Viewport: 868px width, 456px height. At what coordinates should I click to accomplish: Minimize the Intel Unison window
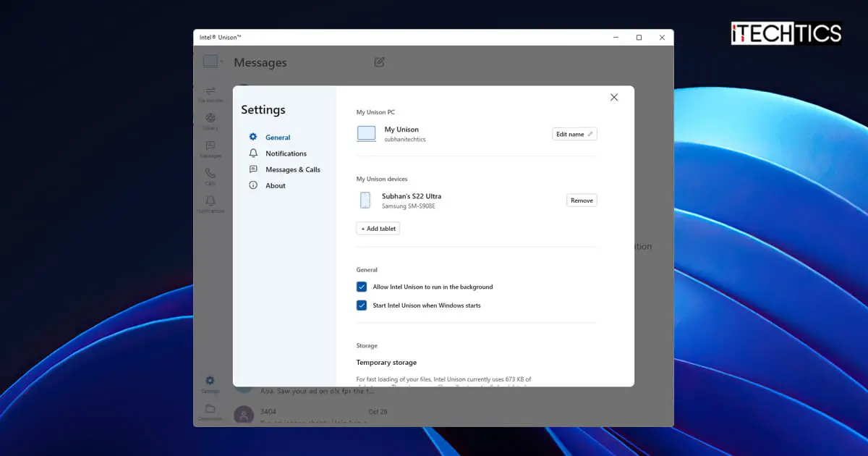click(x=616, y=38)
